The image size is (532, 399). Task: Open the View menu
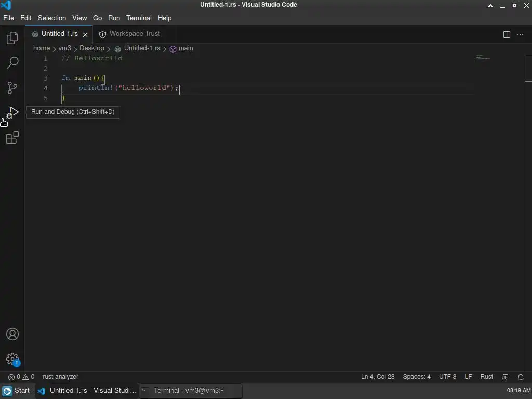[x=79, y=18]
